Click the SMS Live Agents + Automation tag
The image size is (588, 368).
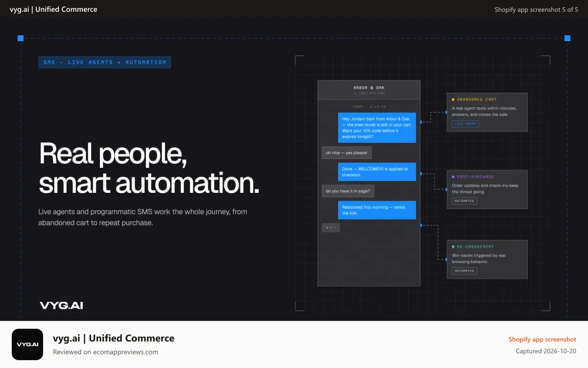click(x=105, y=62)
